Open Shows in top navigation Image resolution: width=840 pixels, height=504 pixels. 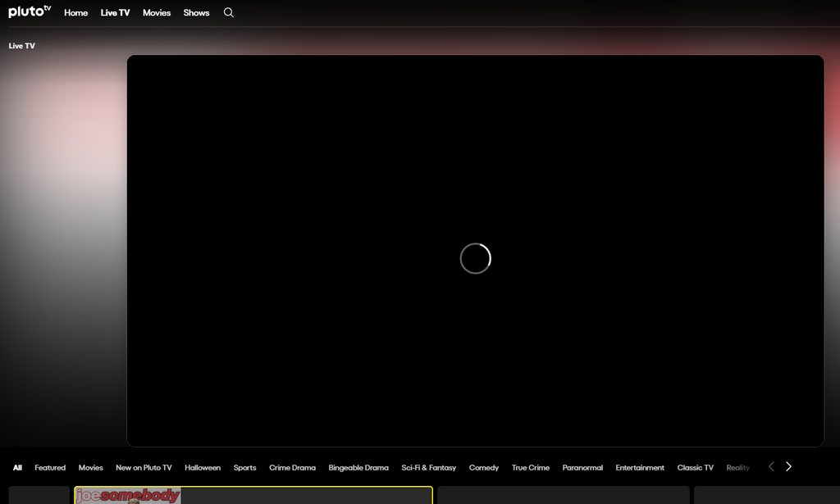point(196,13)
